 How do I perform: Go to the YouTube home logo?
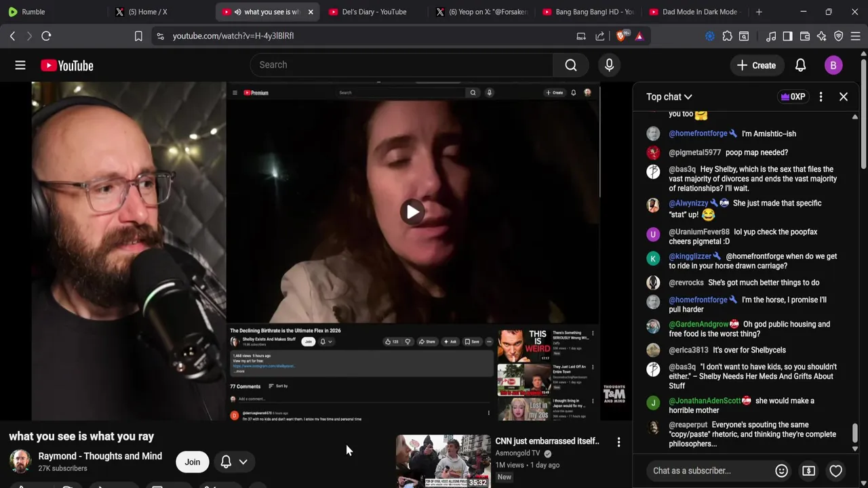66,65
